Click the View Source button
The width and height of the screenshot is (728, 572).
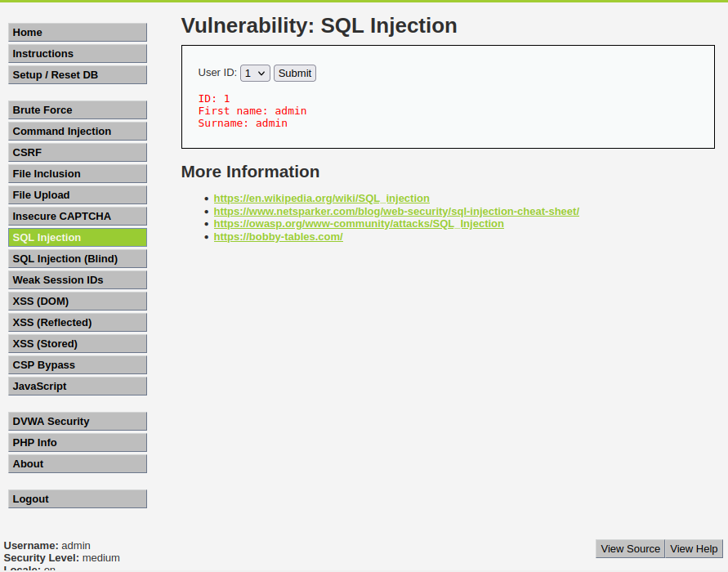click(630, 548)
